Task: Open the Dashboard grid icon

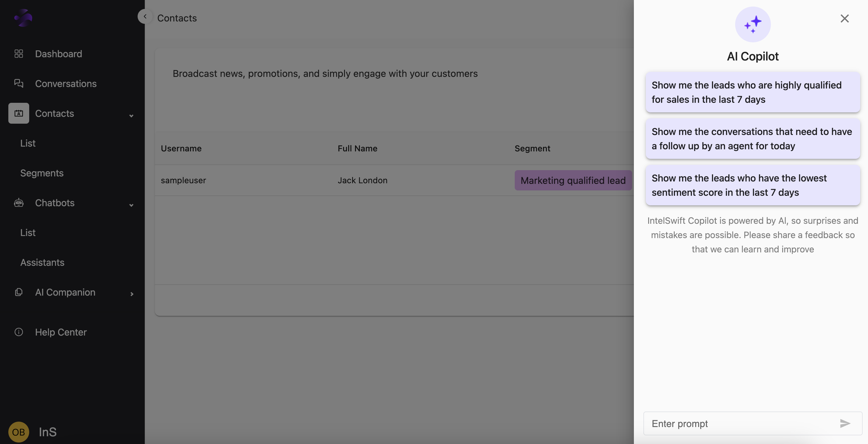Action: click(x=18, y=54)
